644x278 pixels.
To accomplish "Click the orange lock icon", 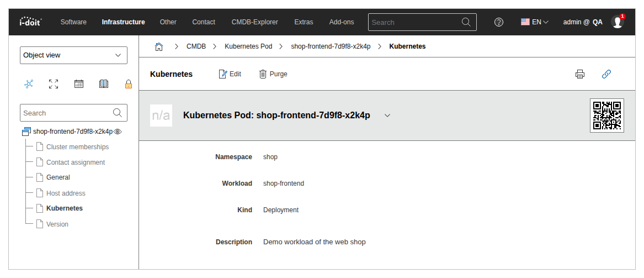I will click(x=129, y=84).
